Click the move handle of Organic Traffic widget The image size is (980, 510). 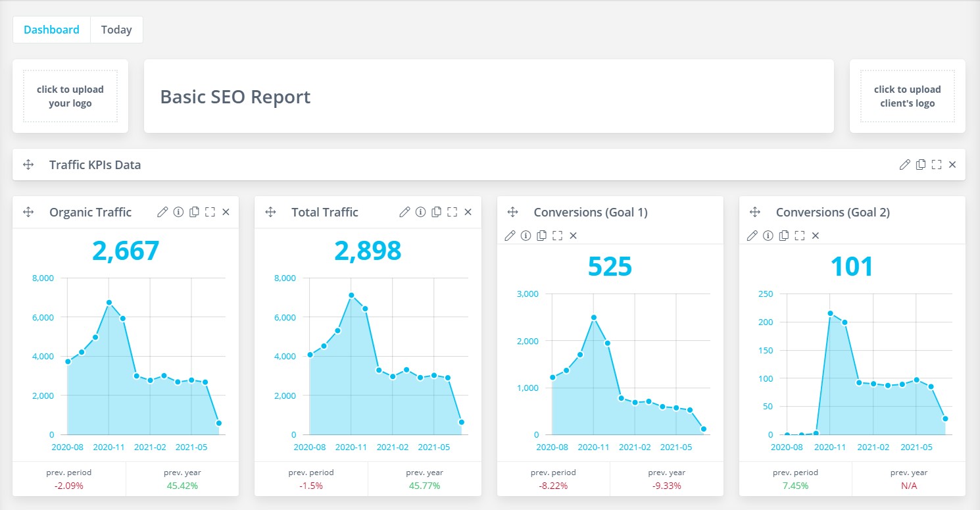click(28, 212)
